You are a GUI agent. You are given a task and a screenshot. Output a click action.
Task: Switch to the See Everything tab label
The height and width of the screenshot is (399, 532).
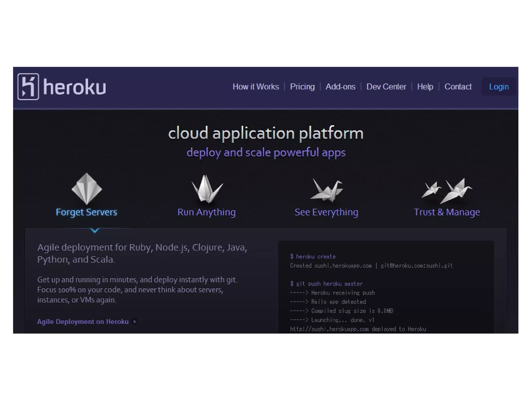326,212
